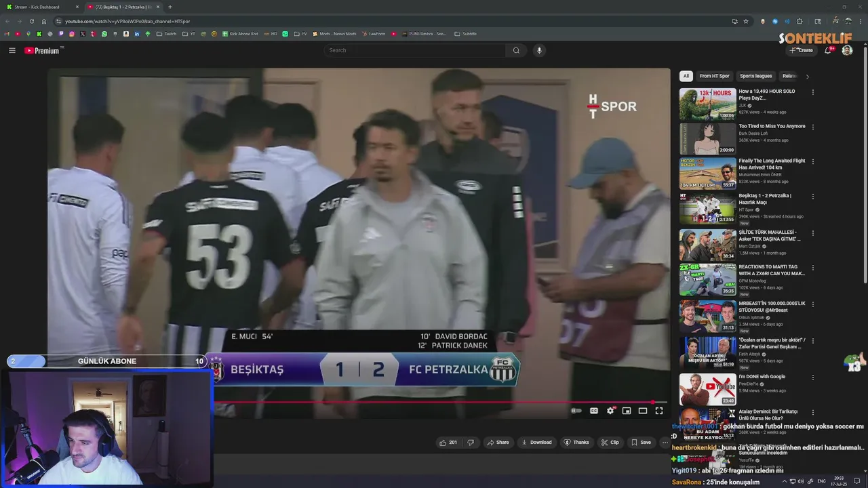
Task: Go to browser home page icon
Action: click(x=44, y=21)
